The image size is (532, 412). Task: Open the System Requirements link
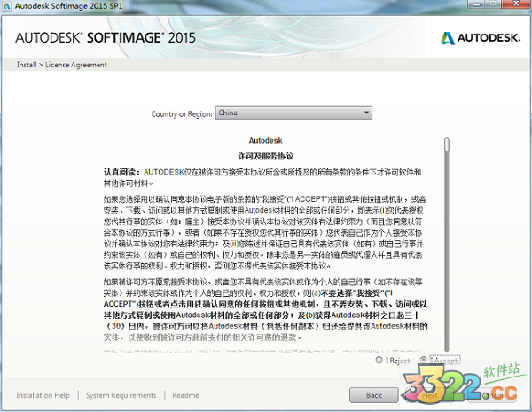coord(121,395)
